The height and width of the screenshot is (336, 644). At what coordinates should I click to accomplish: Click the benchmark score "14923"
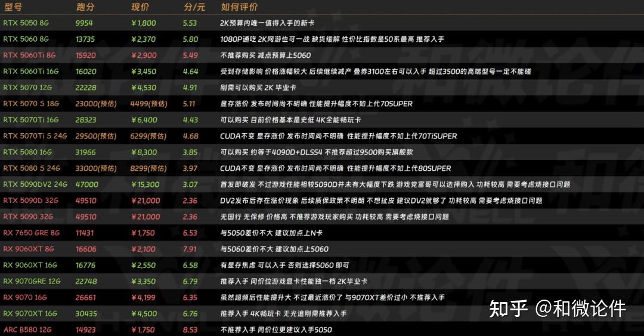(85, 330)
